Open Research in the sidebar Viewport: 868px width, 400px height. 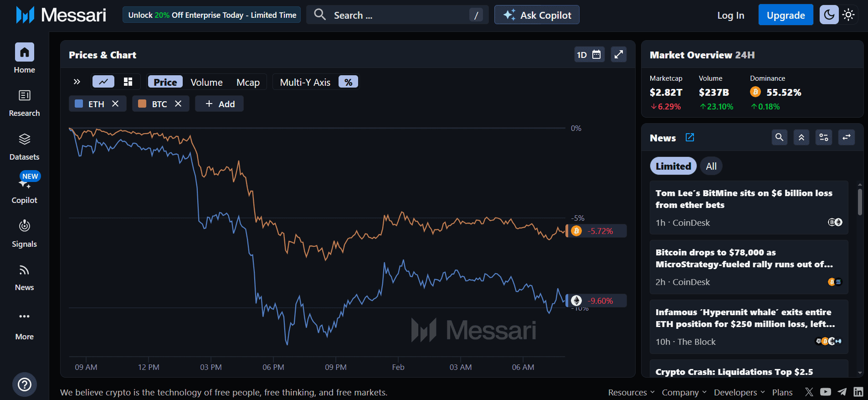click(25, 103)
